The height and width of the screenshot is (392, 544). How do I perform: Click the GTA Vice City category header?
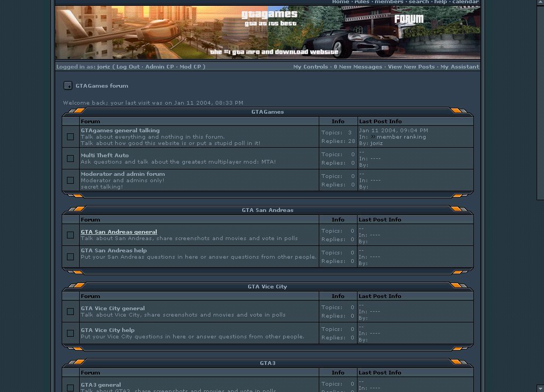(x=267, y=286)
